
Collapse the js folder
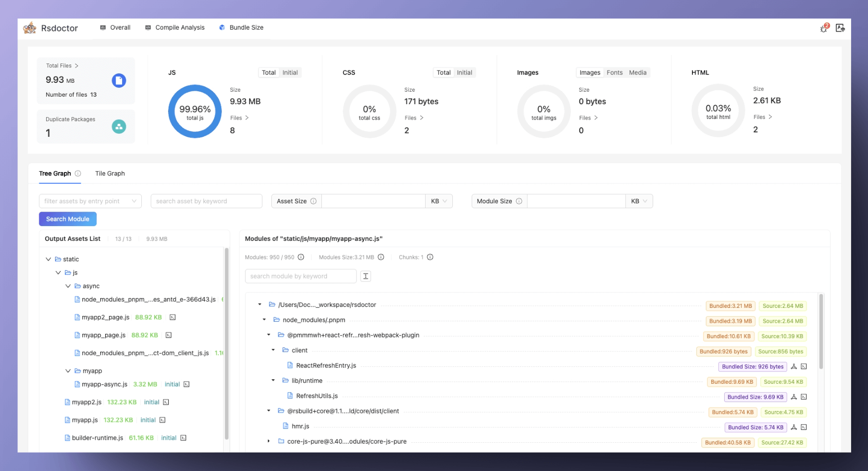58,273
